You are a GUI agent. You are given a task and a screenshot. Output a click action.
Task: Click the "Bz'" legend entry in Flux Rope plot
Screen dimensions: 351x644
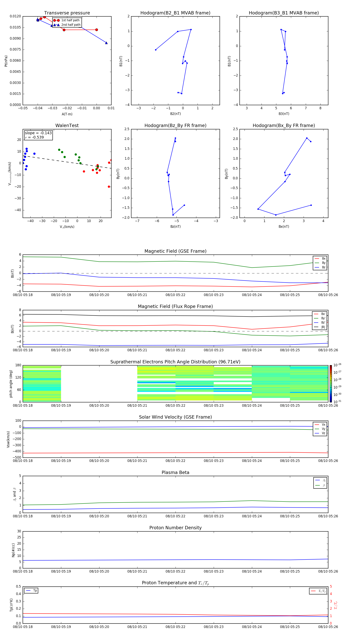pyautogui.click(x=320, y=323)
